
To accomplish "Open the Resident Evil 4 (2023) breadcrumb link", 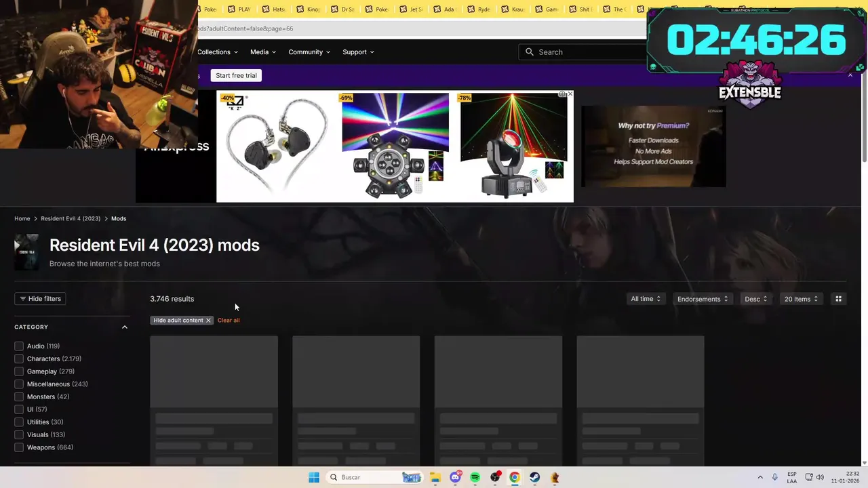I will click(71, 219).
